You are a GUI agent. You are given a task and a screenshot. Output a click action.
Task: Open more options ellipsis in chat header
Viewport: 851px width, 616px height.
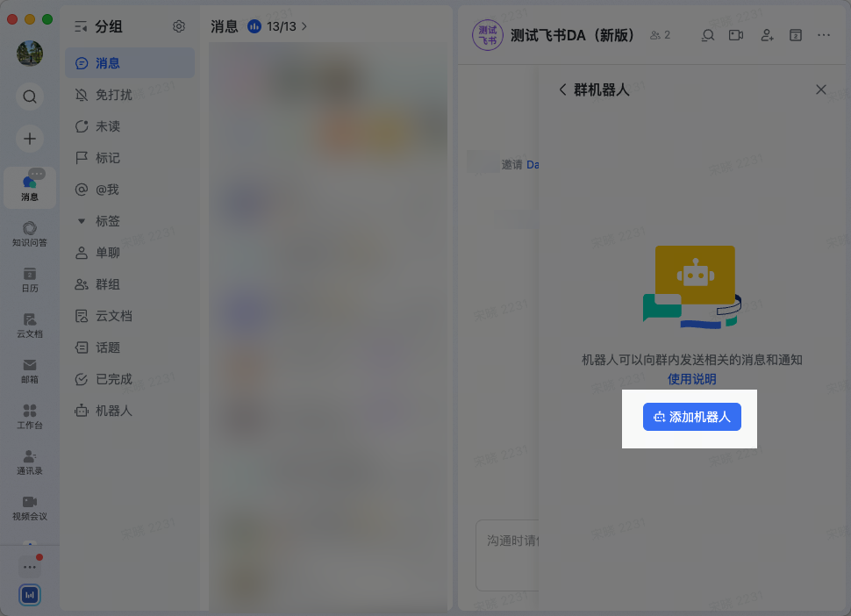pos(823,35)
